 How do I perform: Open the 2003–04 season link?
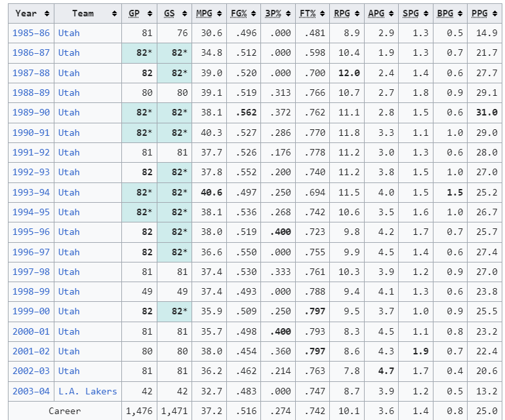click(x=31, y=391)
